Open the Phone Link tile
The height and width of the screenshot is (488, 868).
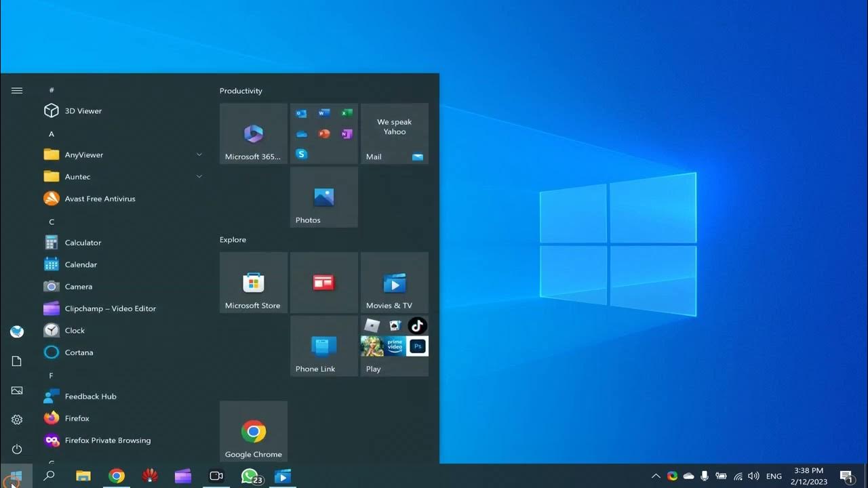pos(324,346)
